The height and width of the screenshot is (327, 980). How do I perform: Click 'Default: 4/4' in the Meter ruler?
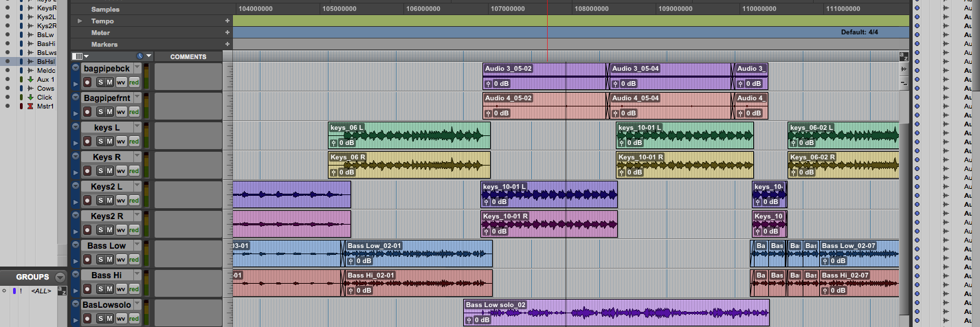coord(859,32)
